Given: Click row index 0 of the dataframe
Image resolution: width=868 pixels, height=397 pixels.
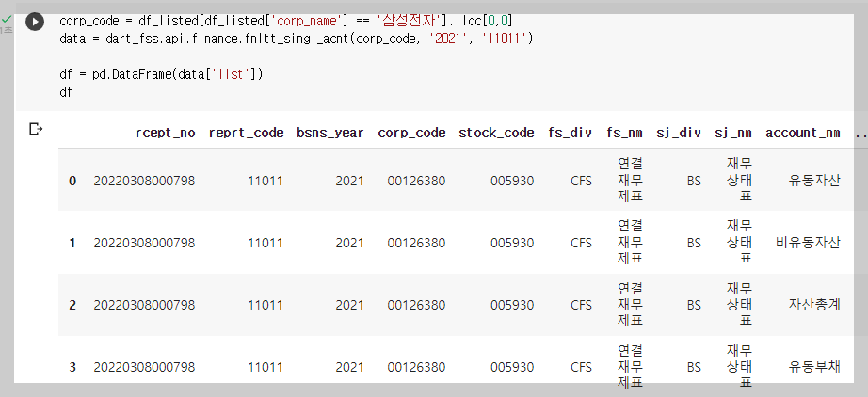Looking at the screenshot, I should point(72,181).
